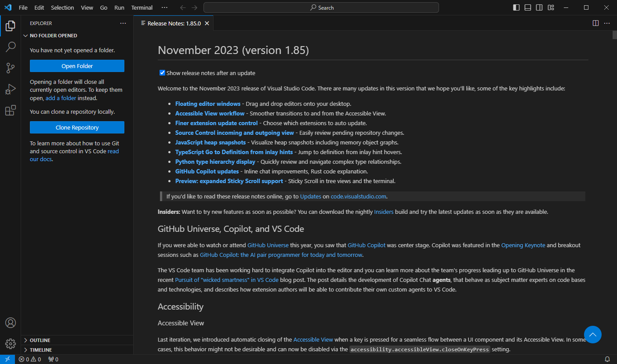Open the title bar overflow menu ellipsis
This screenshot has height=364, width=617.
pos(164,7)
